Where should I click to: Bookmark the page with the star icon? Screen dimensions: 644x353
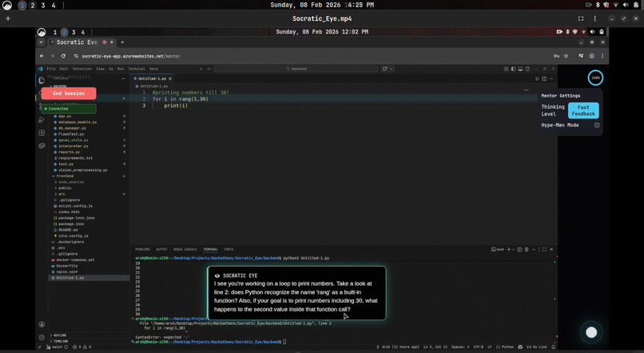point(566,56)
